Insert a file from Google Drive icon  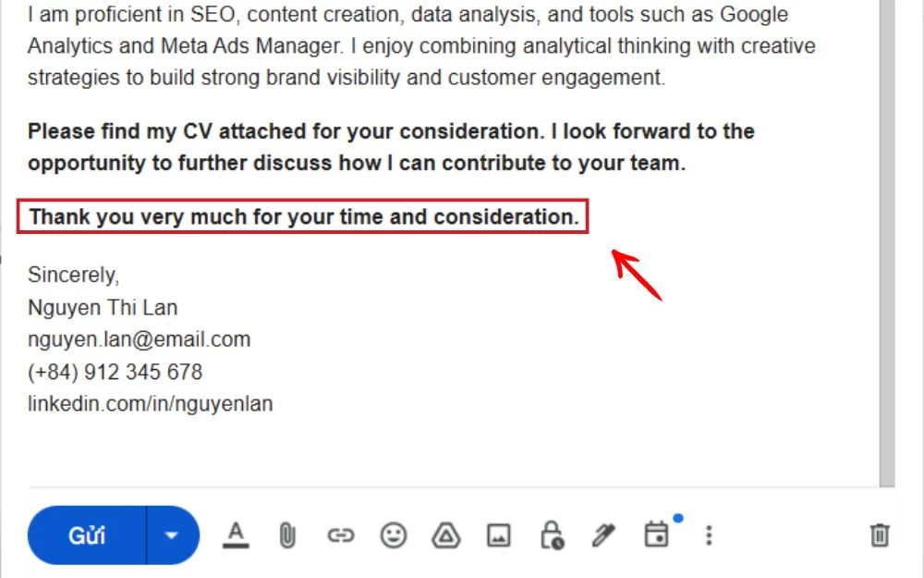[x=446, y=535]
